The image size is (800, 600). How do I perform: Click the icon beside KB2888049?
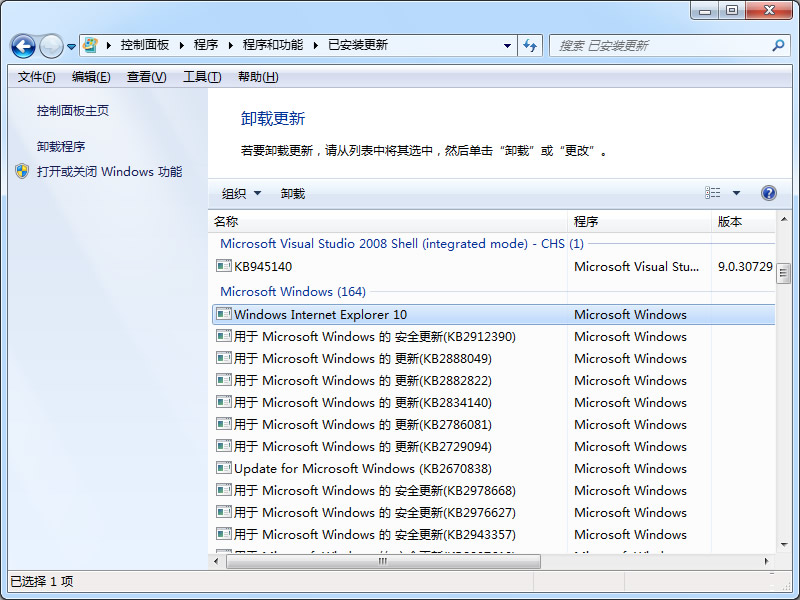(223, 358)
